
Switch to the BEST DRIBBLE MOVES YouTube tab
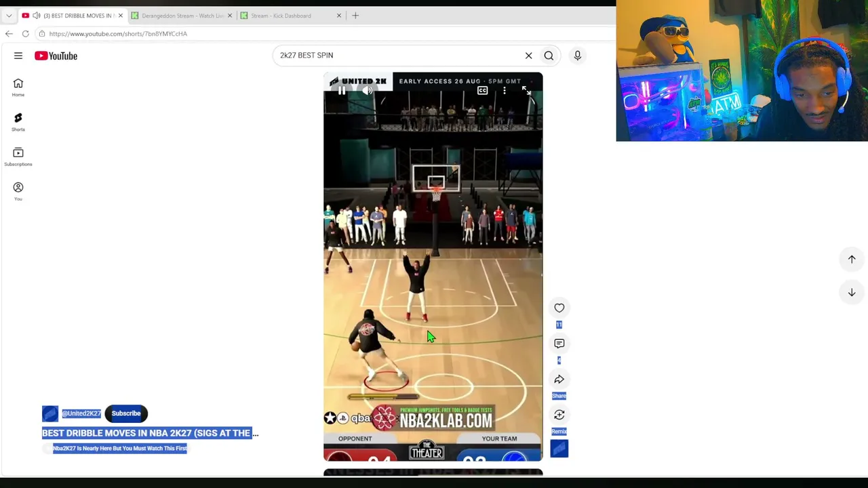(x=72, y=16)
